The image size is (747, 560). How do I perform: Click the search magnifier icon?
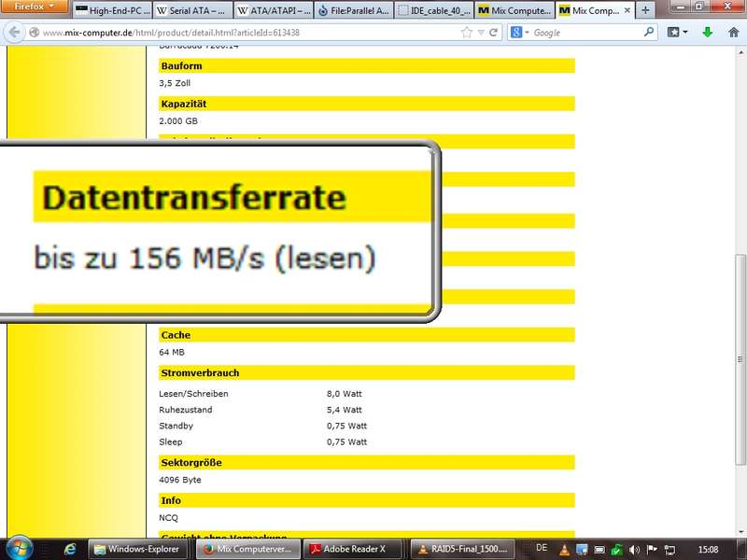[x=649, y=33]
